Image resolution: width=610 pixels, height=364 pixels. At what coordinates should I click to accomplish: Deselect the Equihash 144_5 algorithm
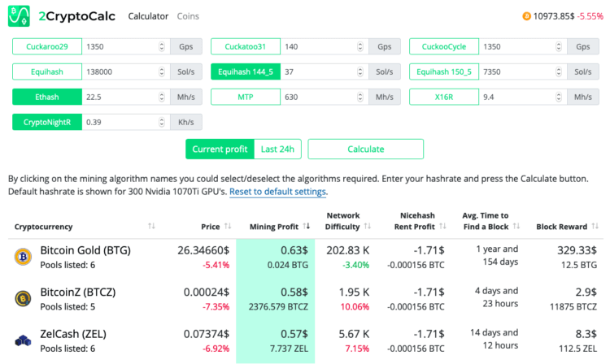tap(246, 71)
